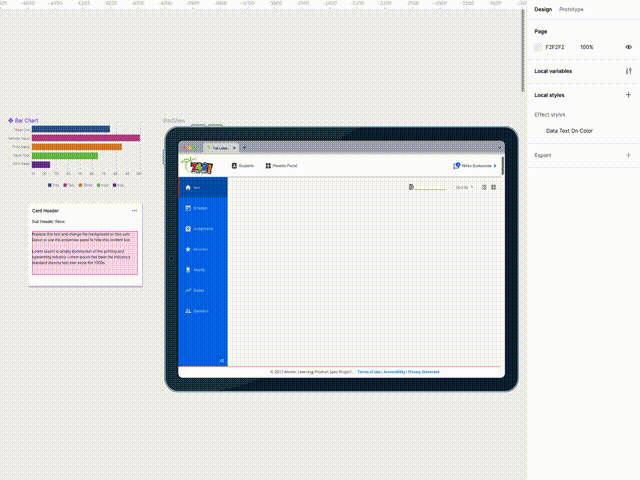
Task: Select the Data Text On Color effect style
Action: point(569,131)
